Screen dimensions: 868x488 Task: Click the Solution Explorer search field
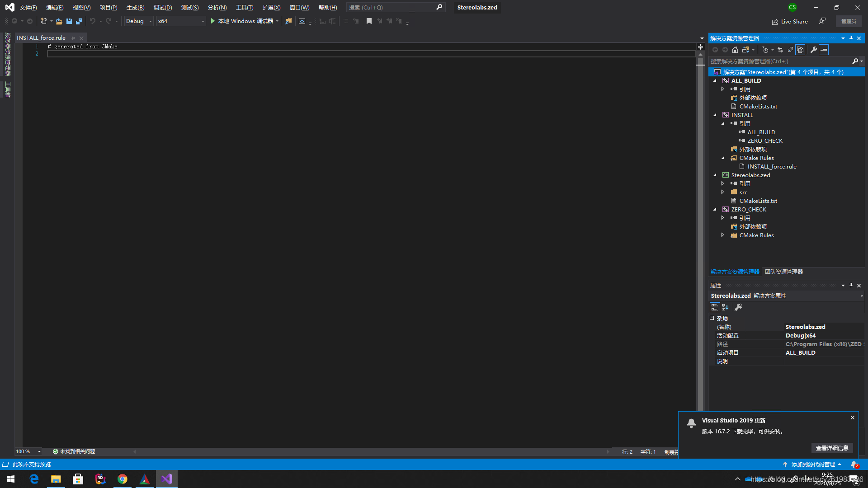[x=780, y=61]
